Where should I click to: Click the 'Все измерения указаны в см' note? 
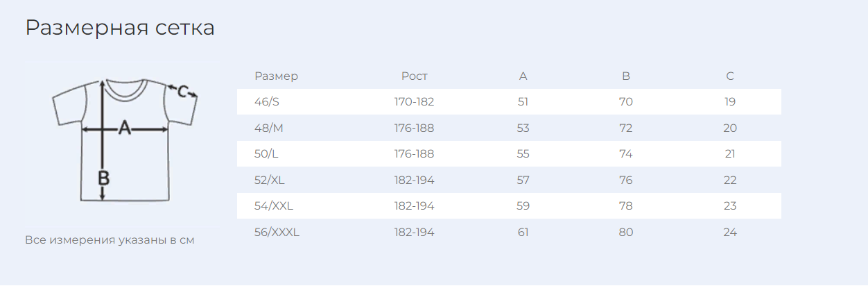point(110,241)
